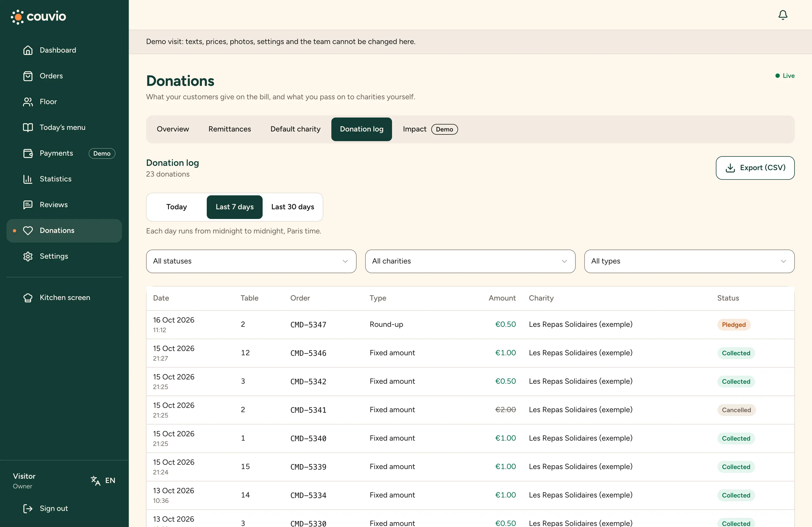Open Floor via the people icon
This screenshot has width=812, height=527.
point(28,102)
